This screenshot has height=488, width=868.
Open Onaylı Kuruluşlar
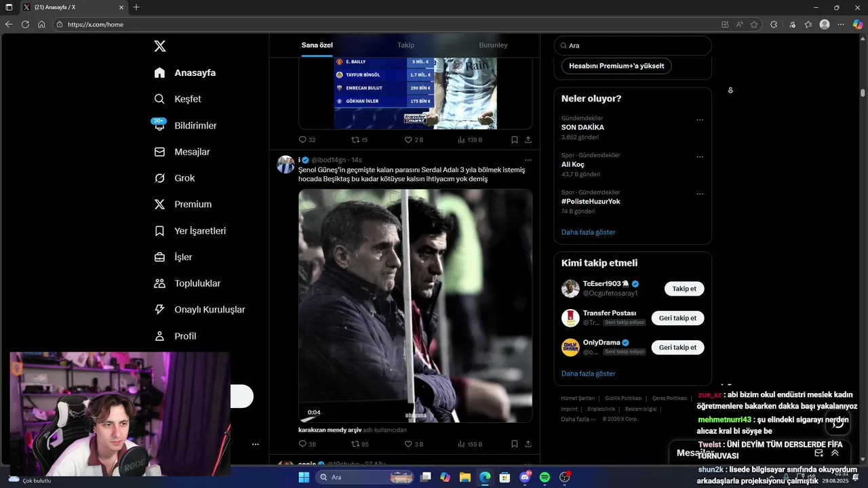point(199,310)
